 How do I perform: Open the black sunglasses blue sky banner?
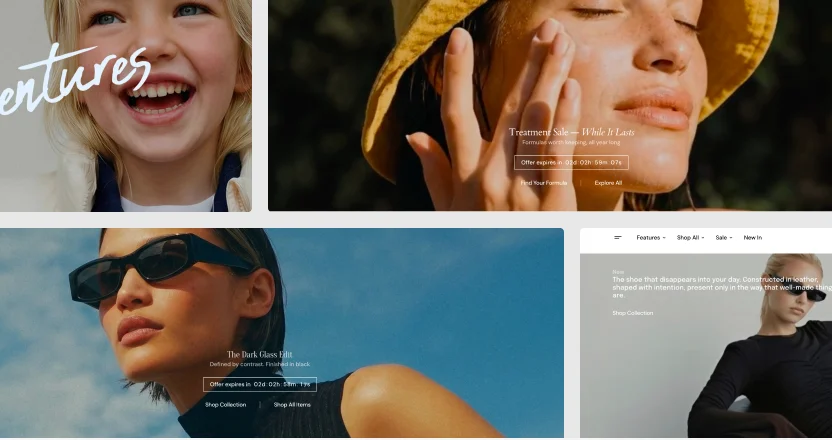pyautogui.click(x=282, y=333)
